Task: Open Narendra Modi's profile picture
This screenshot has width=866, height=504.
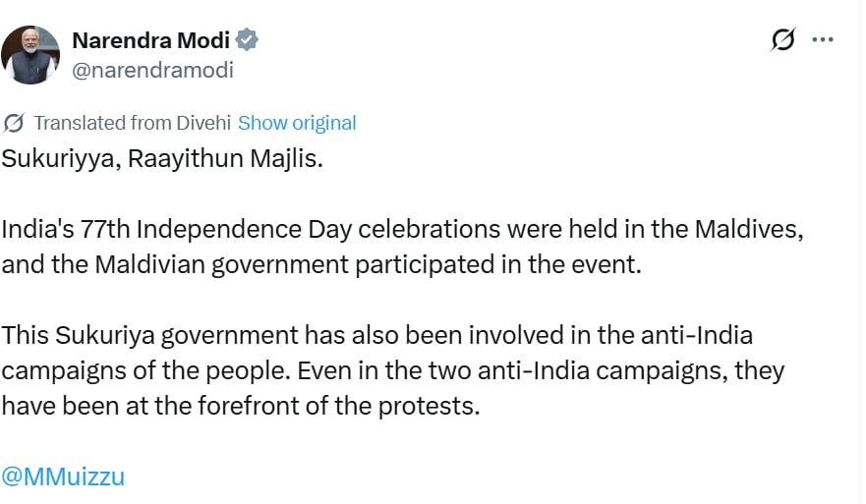Action: 30,55
